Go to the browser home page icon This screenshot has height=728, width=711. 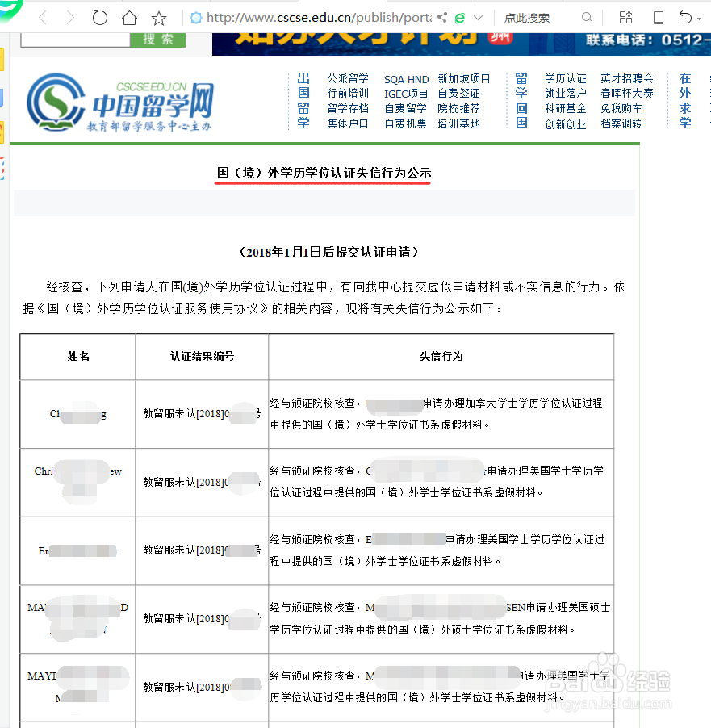click(129, 18)
